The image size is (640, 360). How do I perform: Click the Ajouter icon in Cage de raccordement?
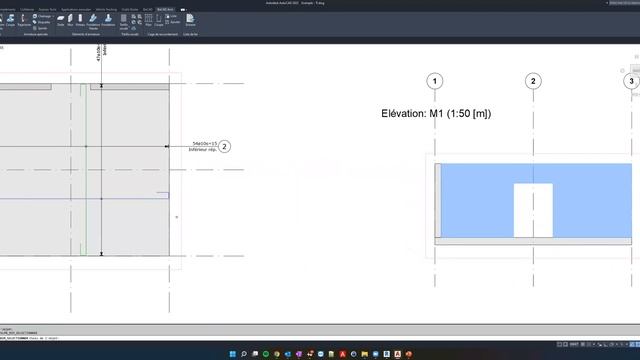click(173, 22)
